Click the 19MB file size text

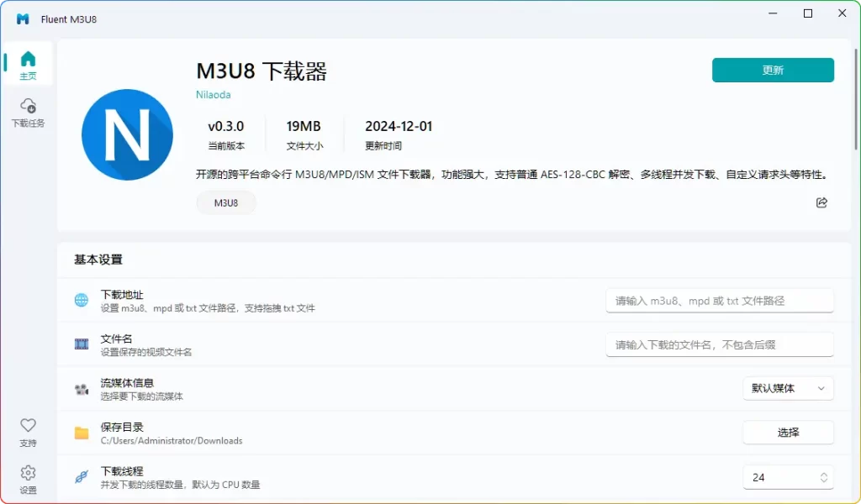[x=304, y=126]
